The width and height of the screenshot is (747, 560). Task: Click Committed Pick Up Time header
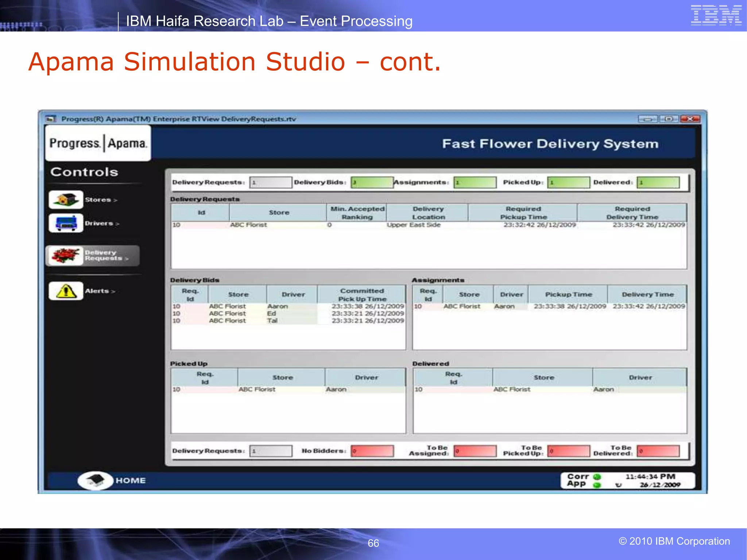coord(362,295)
